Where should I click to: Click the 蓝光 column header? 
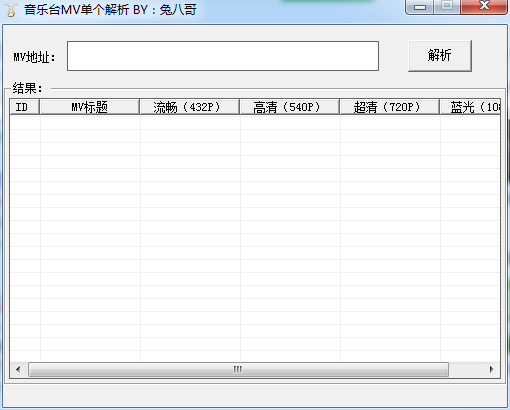pos(470,107)
